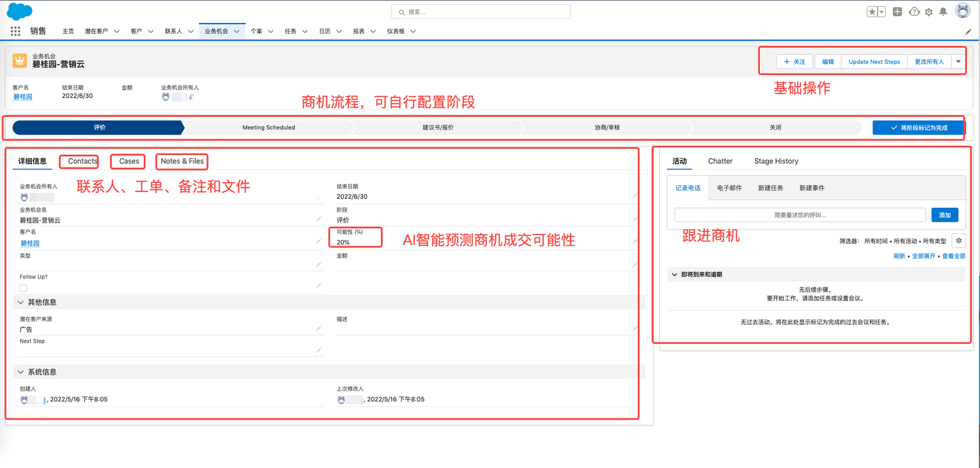Open the App Launcher grid icon
This screenshot has height=468, width=980.
tap(16, 31)
